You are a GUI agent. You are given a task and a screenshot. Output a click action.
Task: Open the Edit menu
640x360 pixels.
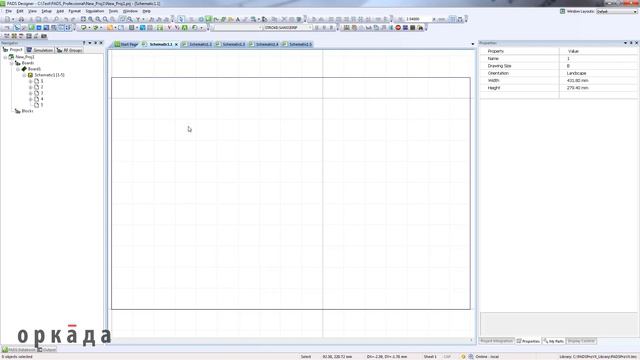20,11
